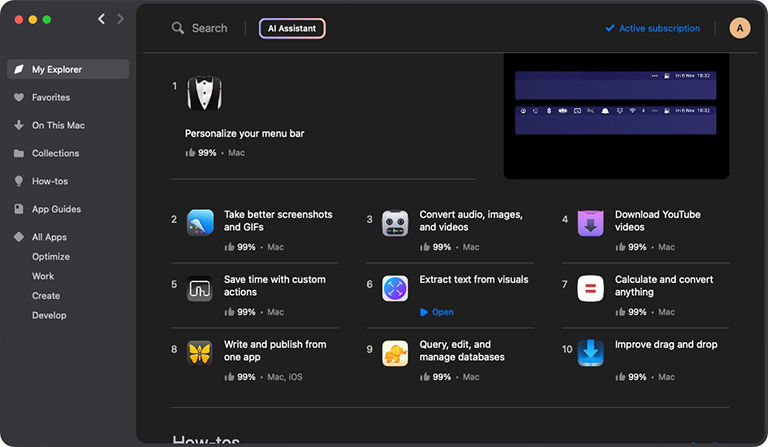The width and height of the screenshot is (768, 447).
Task: Select Favorites in the sidebar
Action: click(51, 98)
